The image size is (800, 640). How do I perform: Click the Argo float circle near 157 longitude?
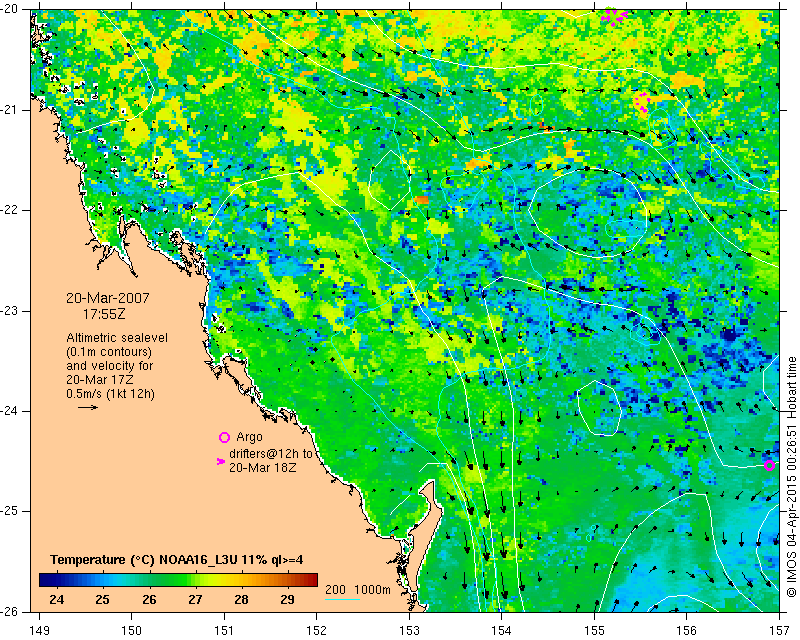769,465
